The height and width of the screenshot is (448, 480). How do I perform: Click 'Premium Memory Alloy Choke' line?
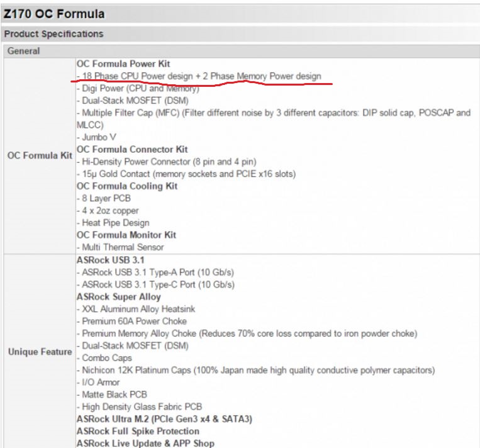[x=247, y=333]
